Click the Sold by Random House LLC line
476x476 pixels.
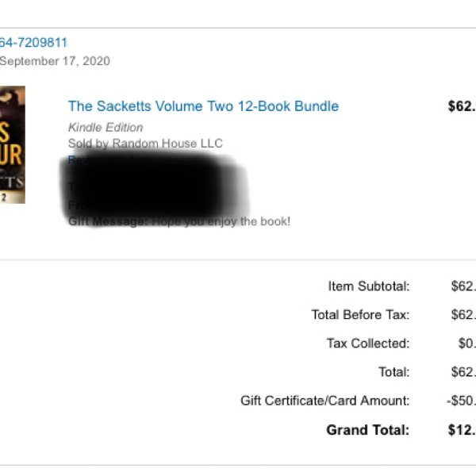tap(146, 144)
